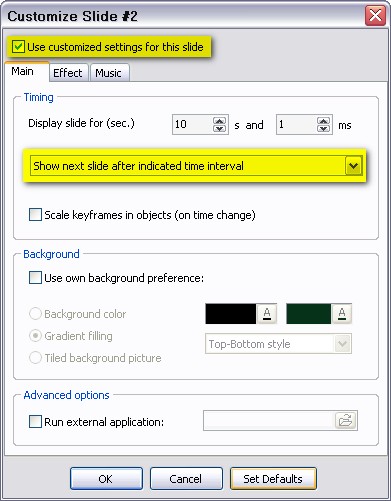Screen dimensions: 391x501
Task: Click the OK button
Action: point(106,479)
